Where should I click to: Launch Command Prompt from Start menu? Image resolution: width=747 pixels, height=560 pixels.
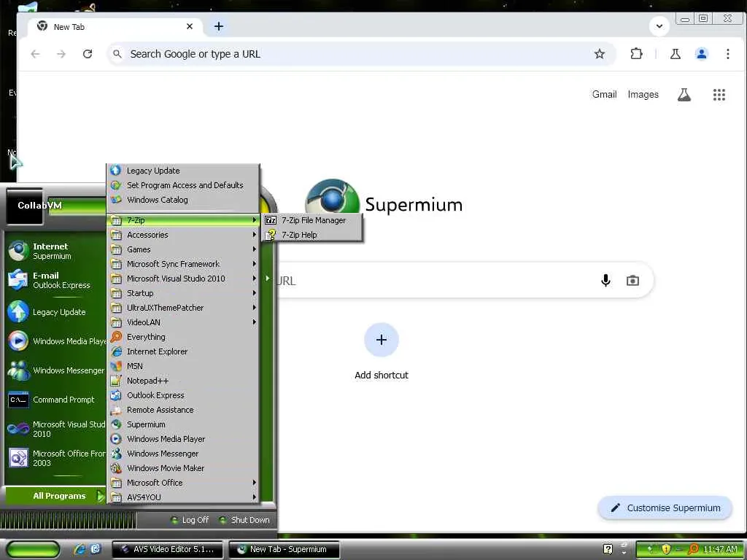pos(55,400)
